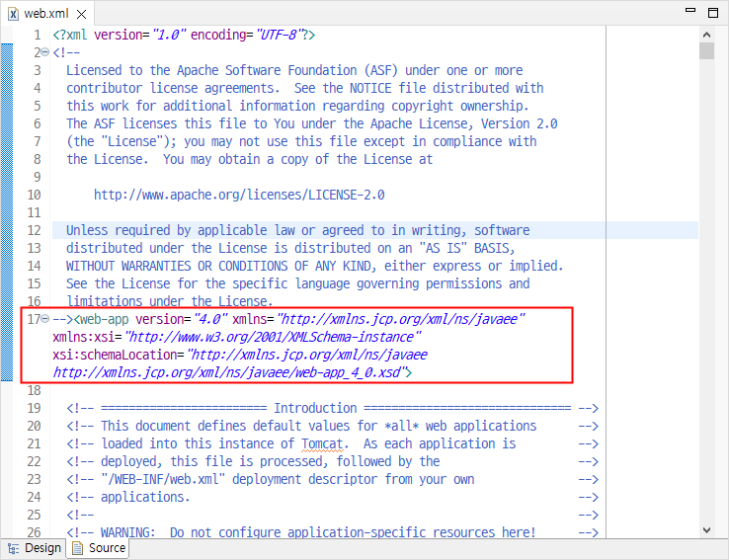Viewport: 729px width, 560px height.
Task: Click the XML file icon on web.xml tab
Action: pos(14,14)
